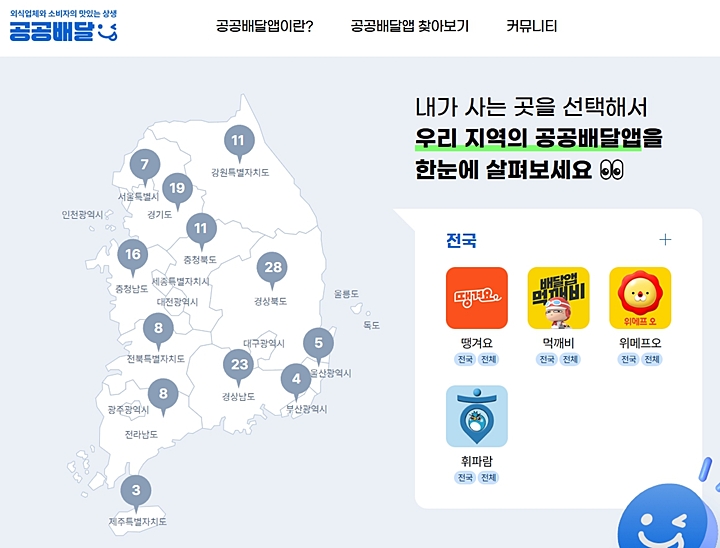Expand the 전국 list with plus icon
The width and height of the screenshot is (720, 548).
point(665,240)
